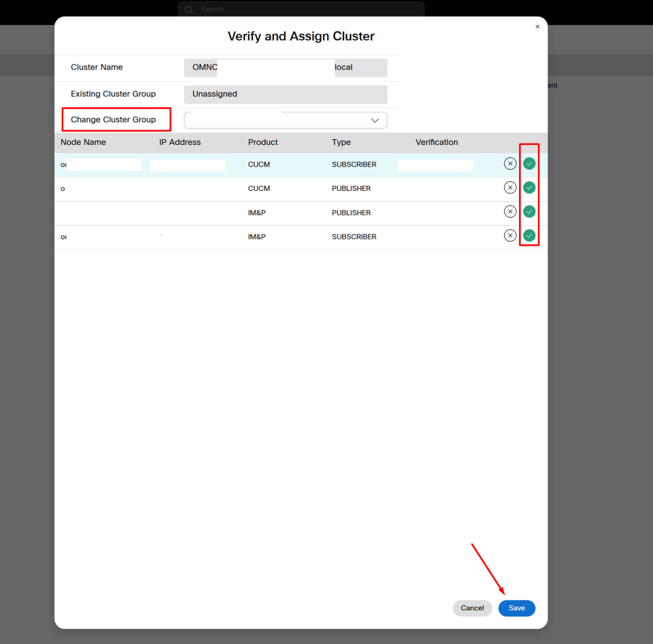Image resolution: width=653 pixels, height=644 pixels.
Task: Click green verify check for CUCM PUBLISHER
Action: tap(529, 188)
